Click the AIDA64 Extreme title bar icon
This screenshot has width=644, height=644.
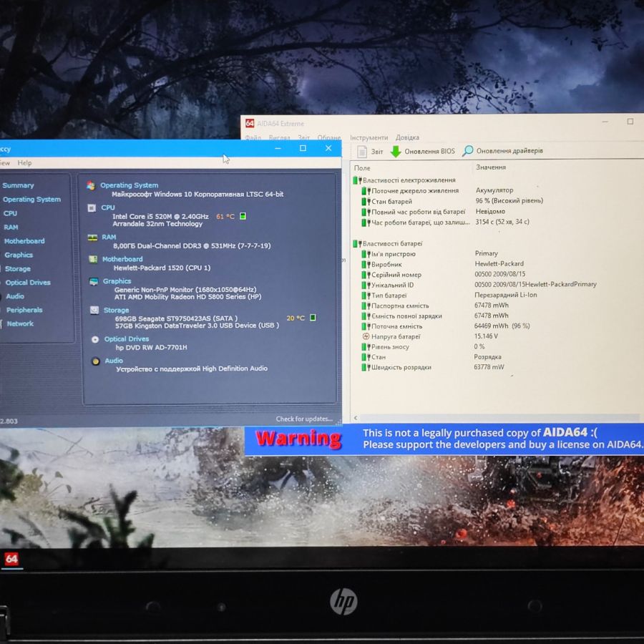250,123
